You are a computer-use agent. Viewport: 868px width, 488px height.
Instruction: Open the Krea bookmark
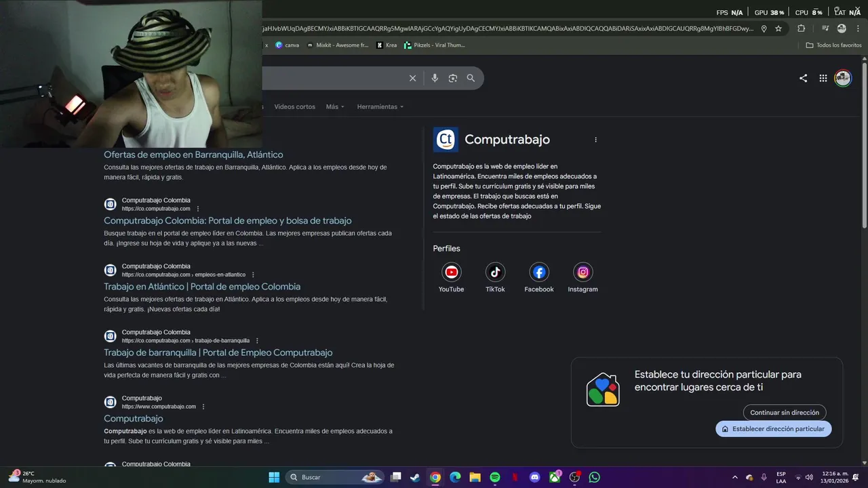click(386, 45)
